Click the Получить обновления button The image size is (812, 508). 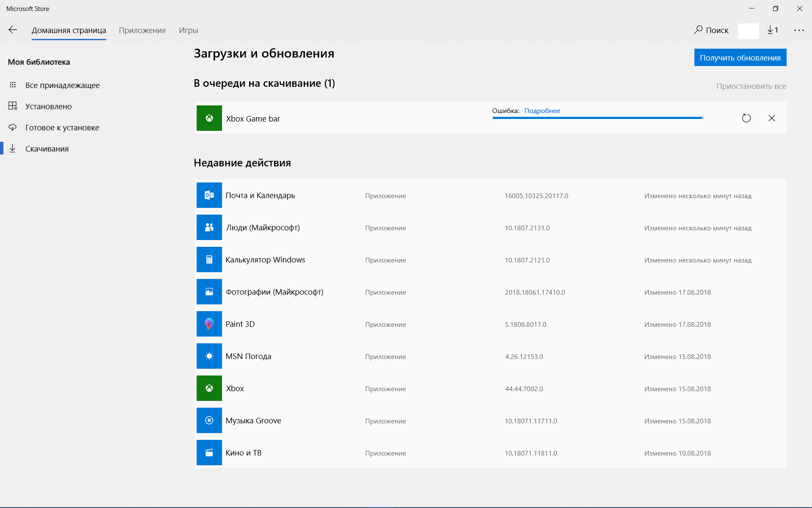740,58
